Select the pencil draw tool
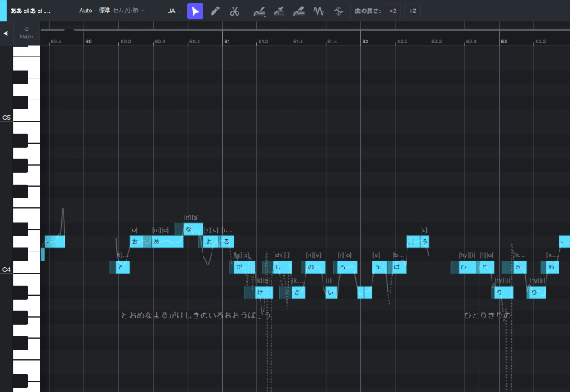Viewport: 570px width, 392px height. click(215, 11)
